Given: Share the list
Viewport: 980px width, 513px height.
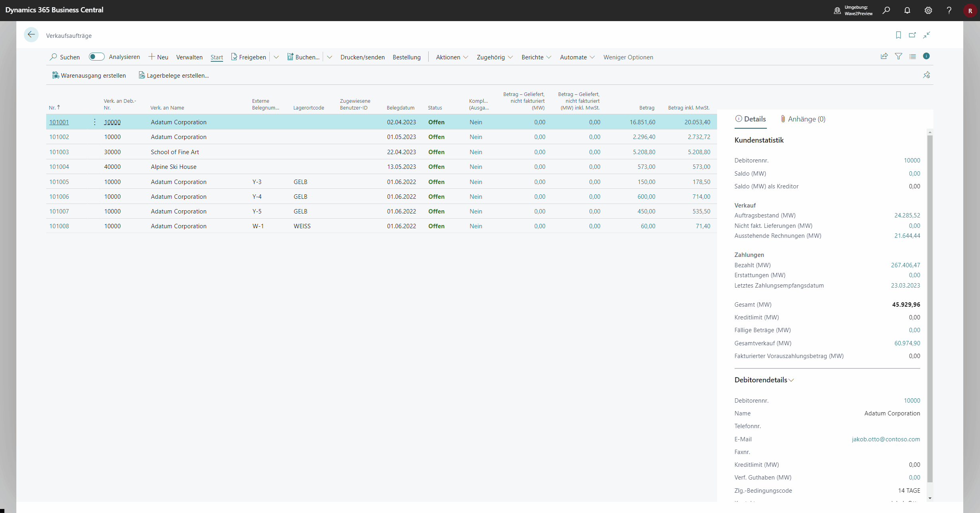Looking at the screenshot, I should (x=884, y=57).
